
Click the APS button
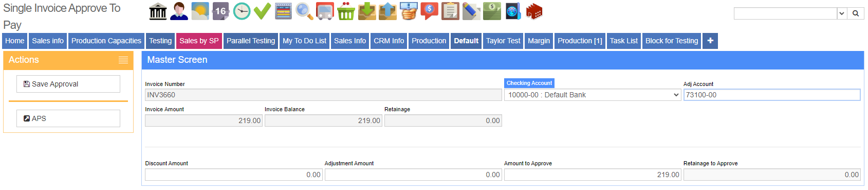(68, 118)
